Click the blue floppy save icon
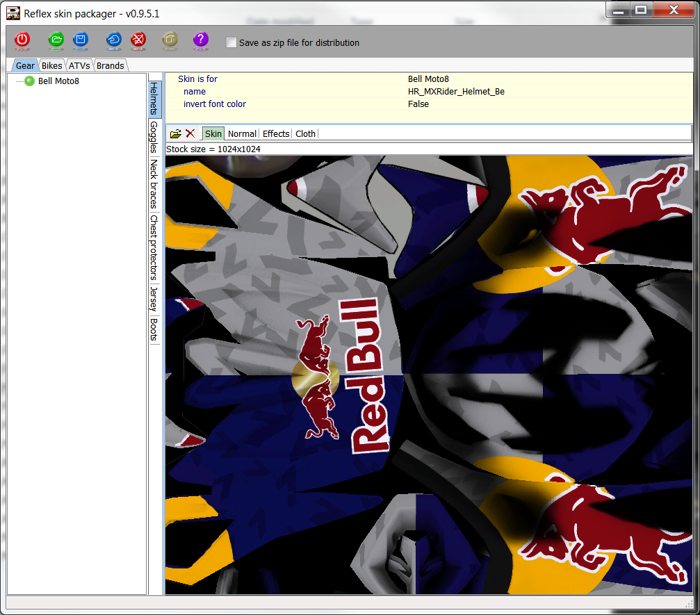The image size is (700, 615). [x=81, y=41]
